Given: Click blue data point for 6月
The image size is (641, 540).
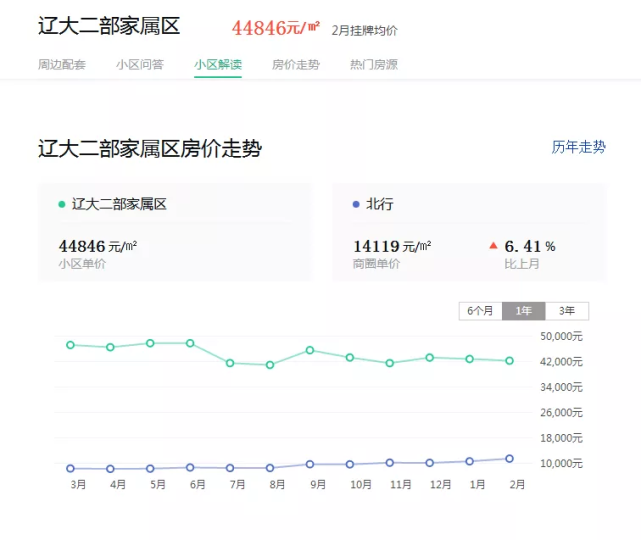Looking at the screenshot, I should coord(190,467).
